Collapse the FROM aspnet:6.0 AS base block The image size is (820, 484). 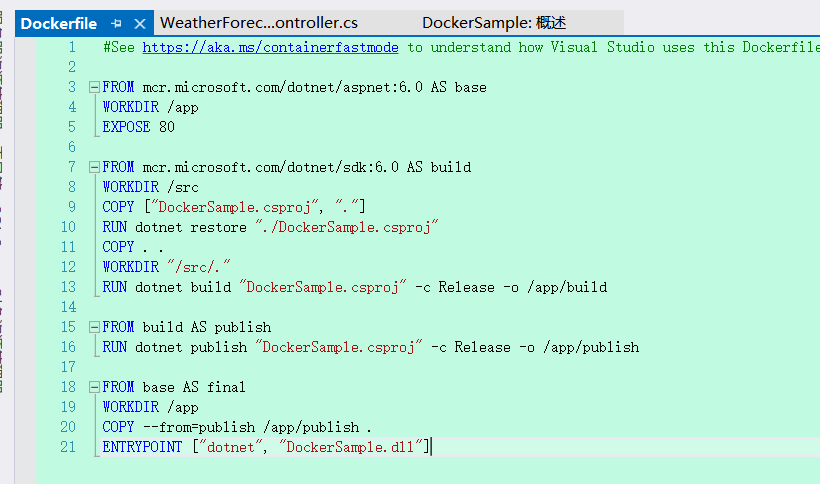(94, 87)
